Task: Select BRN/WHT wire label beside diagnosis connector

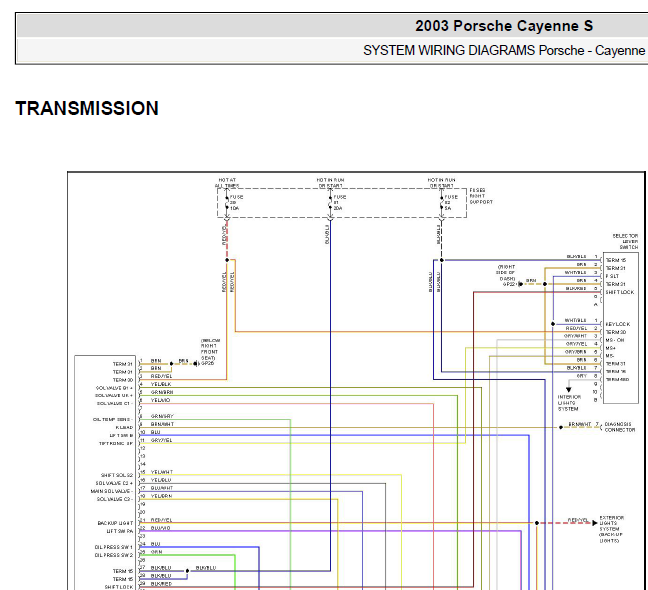Action: (x=580, y=424)
